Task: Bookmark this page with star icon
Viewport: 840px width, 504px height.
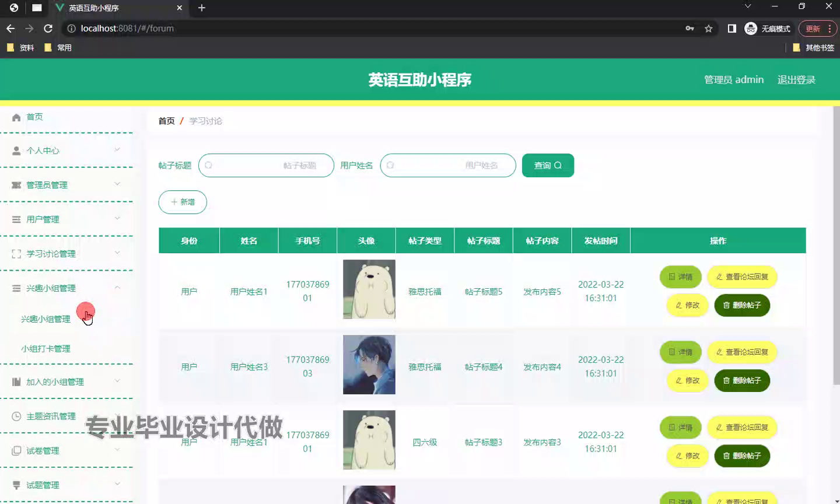Action: (709, 28)
